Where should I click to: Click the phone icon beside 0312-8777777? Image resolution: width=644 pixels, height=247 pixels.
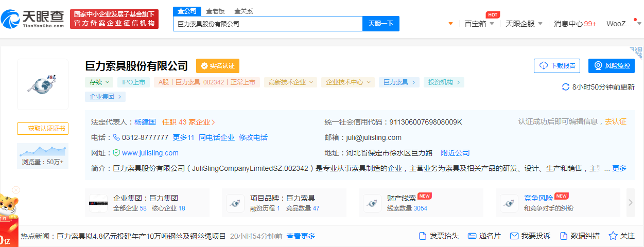point(116,137)
